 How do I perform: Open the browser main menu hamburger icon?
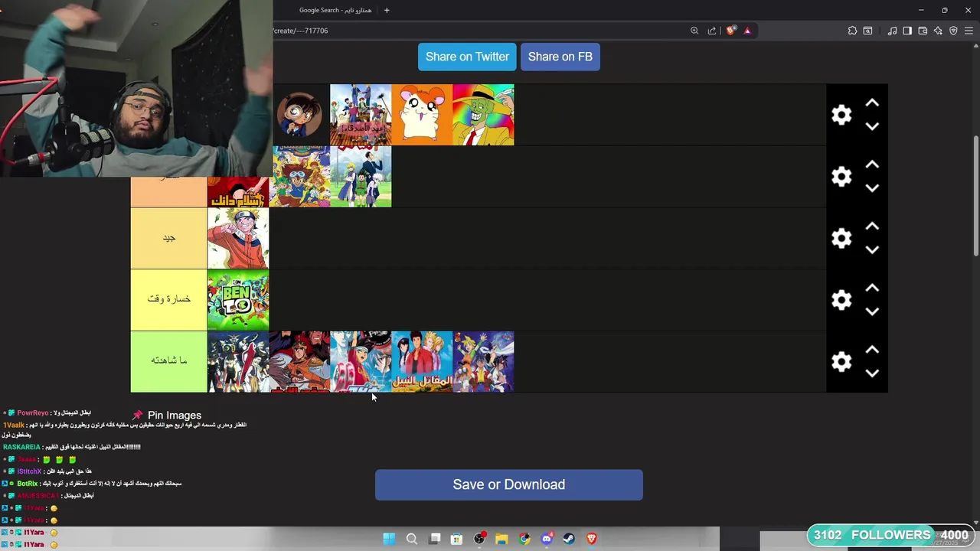click(x=969, y=31)
